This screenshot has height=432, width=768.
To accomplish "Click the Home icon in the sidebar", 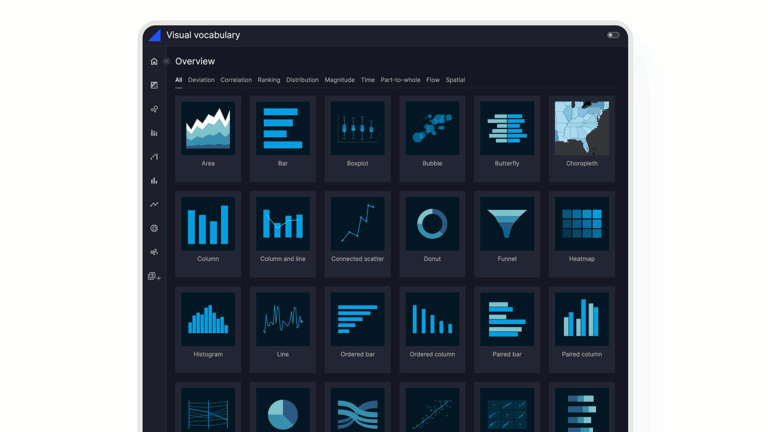I will pos(154,62).
